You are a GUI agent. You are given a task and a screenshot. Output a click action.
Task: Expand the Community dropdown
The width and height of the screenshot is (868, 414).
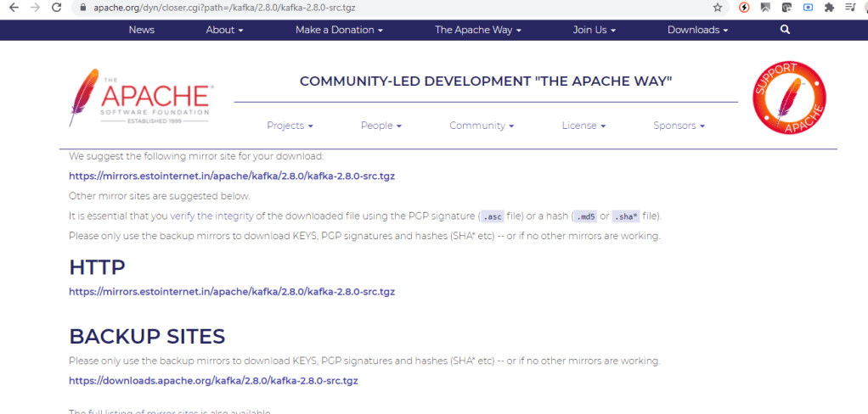pos(482,126)
